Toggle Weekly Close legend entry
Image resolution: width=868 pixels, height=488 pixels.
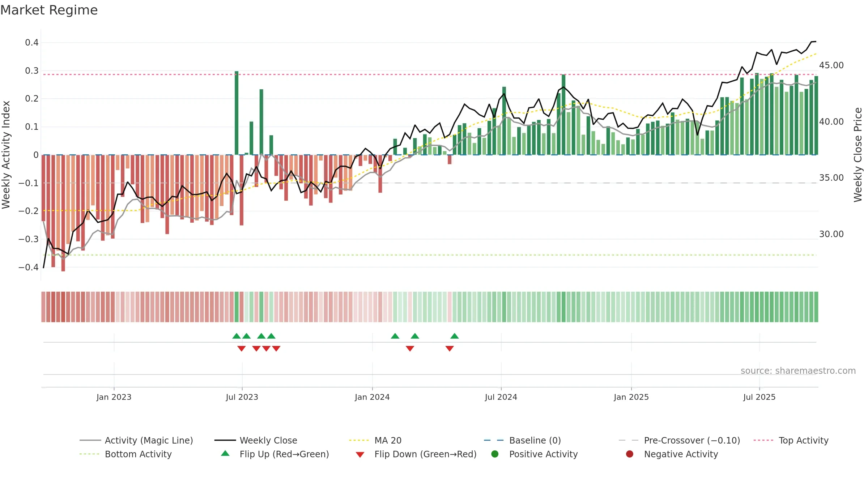coord(256,440)
